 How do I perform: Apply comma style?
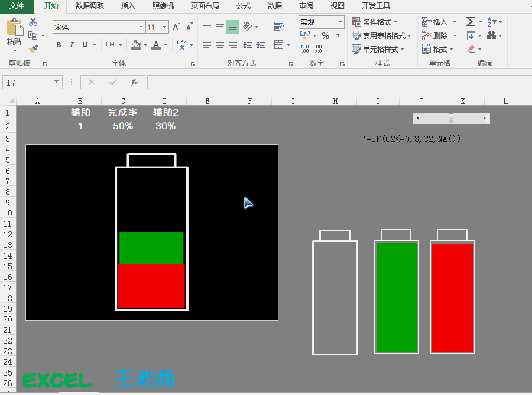[338, 35]
